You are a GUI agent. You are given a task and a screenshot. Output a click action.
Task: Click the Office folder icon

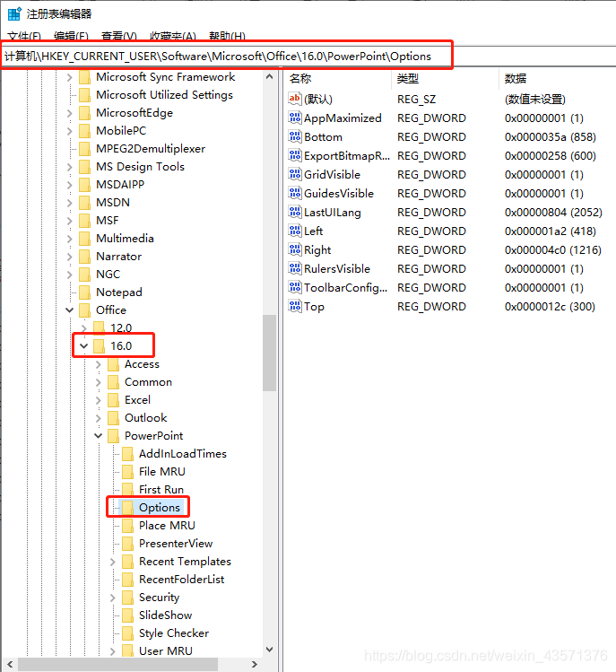pyautogui.click(x=85, y=310)
